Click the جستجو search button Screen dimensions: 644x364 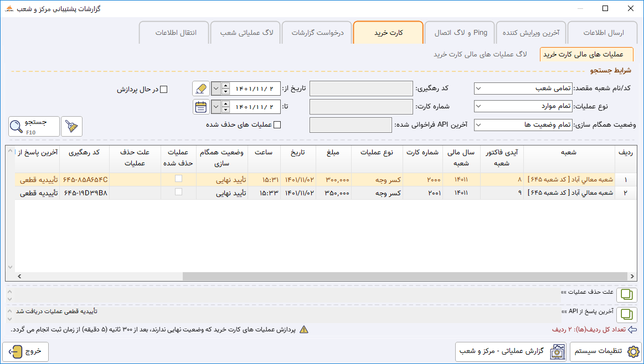coord(34,126)
